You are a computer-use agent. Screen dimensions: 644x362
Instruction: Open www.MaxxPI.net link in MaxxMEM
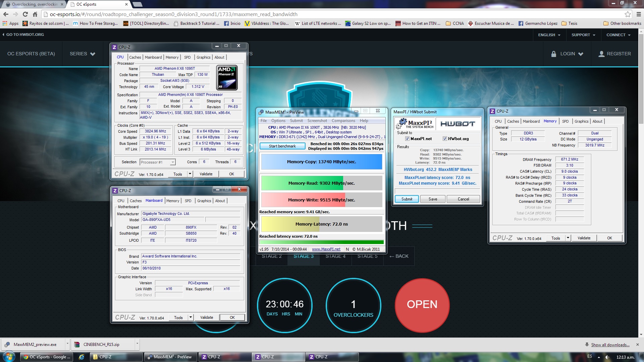coord(326,249)
